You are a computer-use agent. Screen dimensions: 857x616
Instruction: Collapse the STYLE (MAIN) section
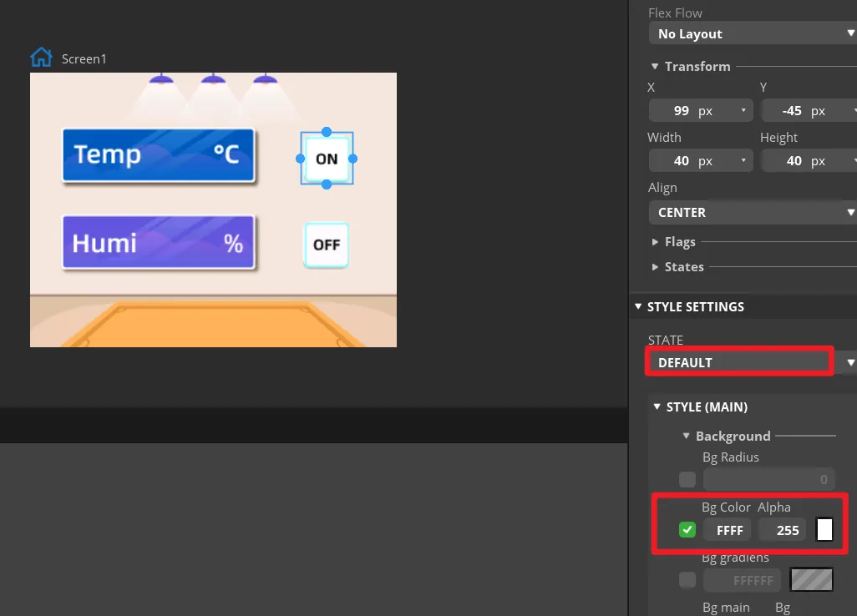657,406
